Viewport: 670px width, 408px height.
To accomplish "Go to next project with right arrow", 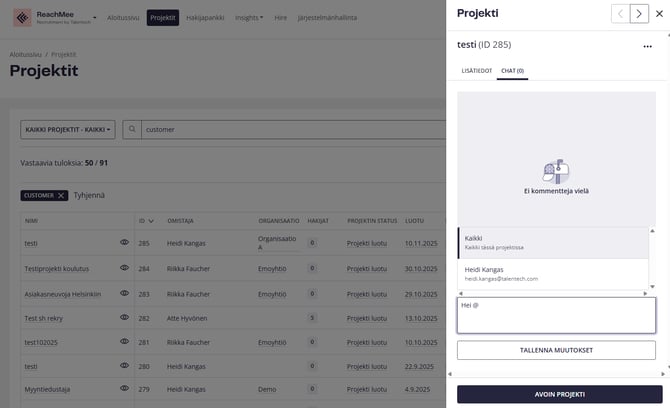I will pos(639,14).
